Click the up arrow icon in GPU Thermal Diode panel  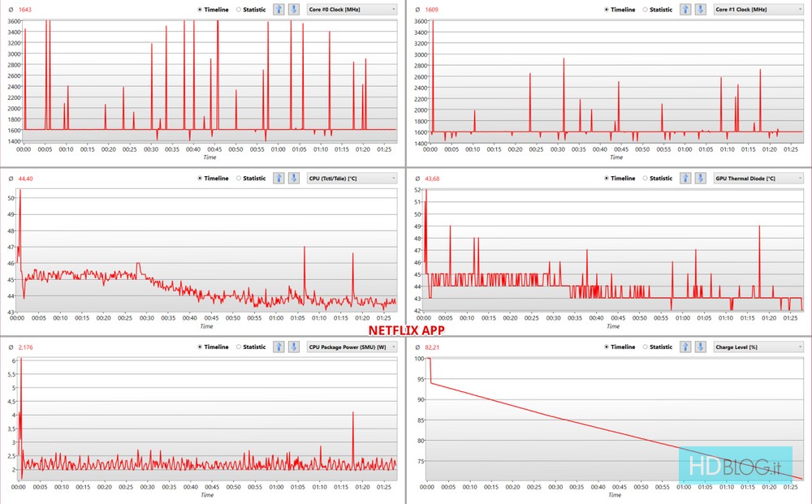(x=685, y=178)
